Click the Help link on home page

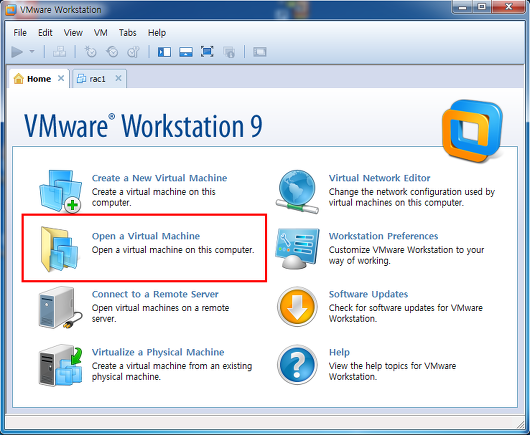pyautogui.click(x=339, y=353)
